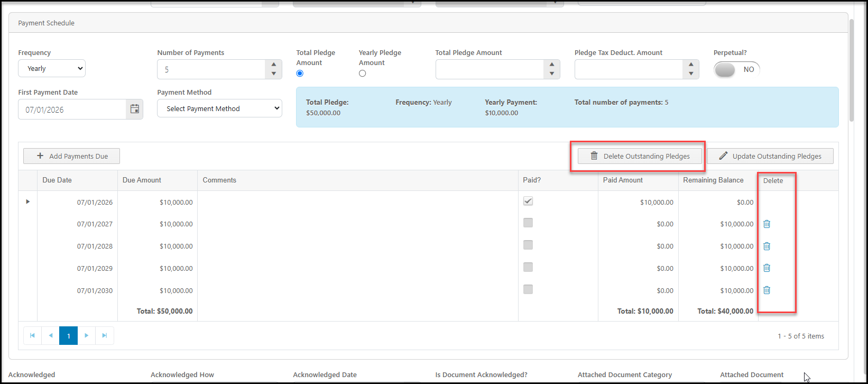Open the Frequency dropdown

pos(52,68)
